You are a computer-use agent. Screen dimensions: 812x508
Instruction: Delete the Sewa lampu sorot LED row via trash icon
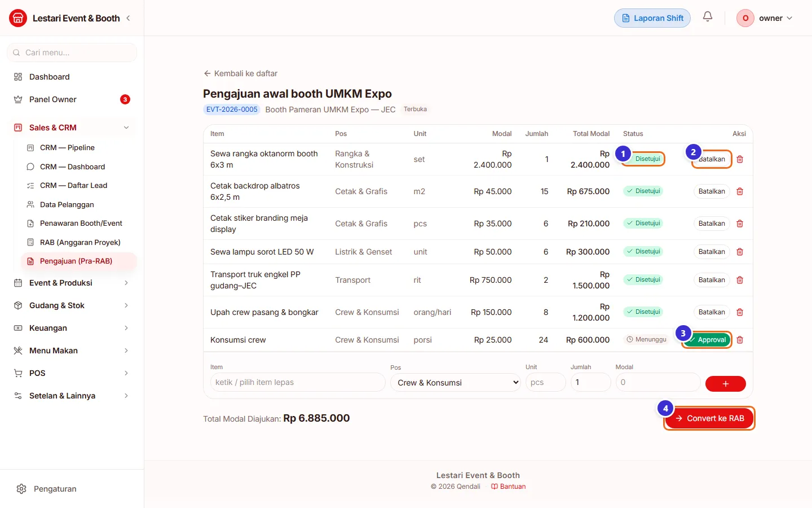[740, 252]
